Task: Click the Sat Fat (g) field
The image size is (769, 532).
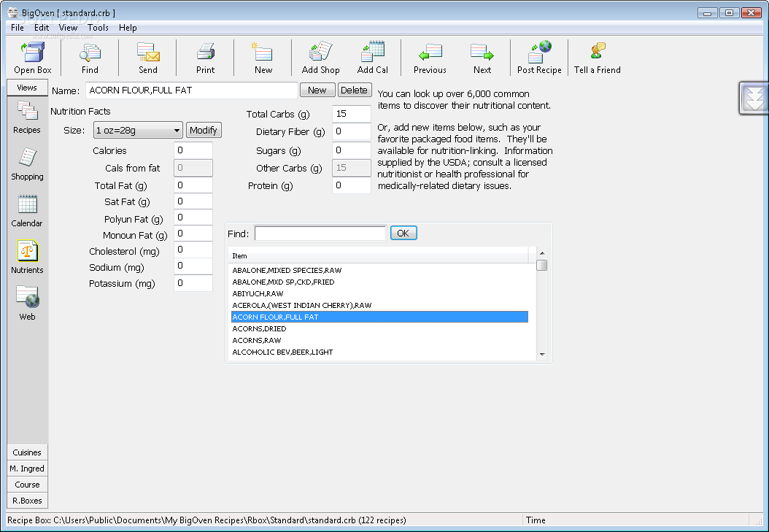Action: [193, 201]
